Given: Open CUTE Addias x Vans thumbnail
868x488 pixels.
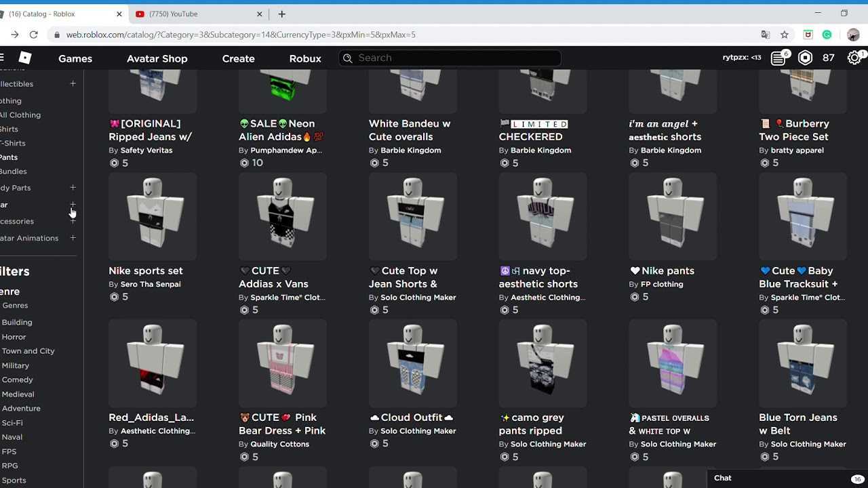Looking at the screenshot, I should [x=283, y=216].
